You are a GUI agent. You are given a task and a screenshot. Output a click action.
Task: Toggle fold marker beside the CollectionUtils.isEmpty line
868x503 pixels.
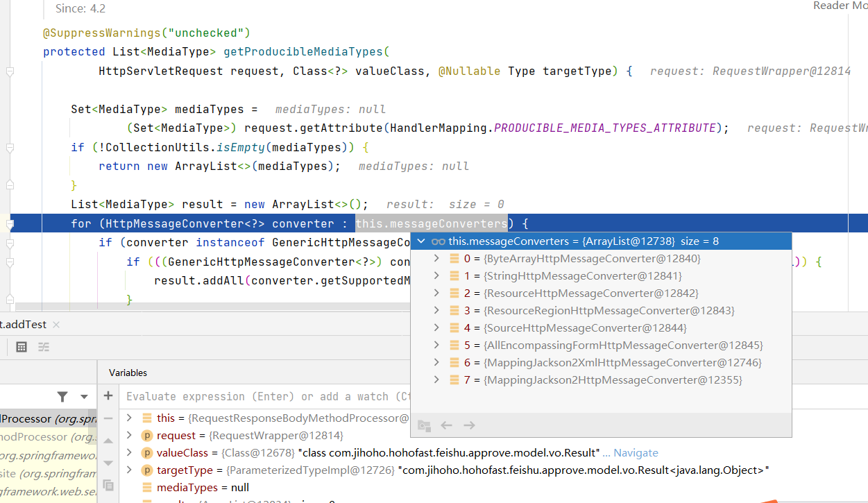pos(10,148)
